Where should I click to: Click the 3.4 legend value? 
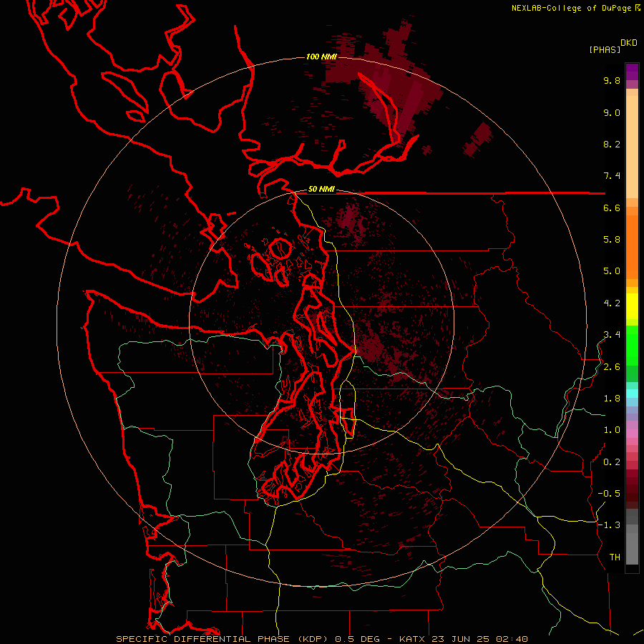coord(612,335)
